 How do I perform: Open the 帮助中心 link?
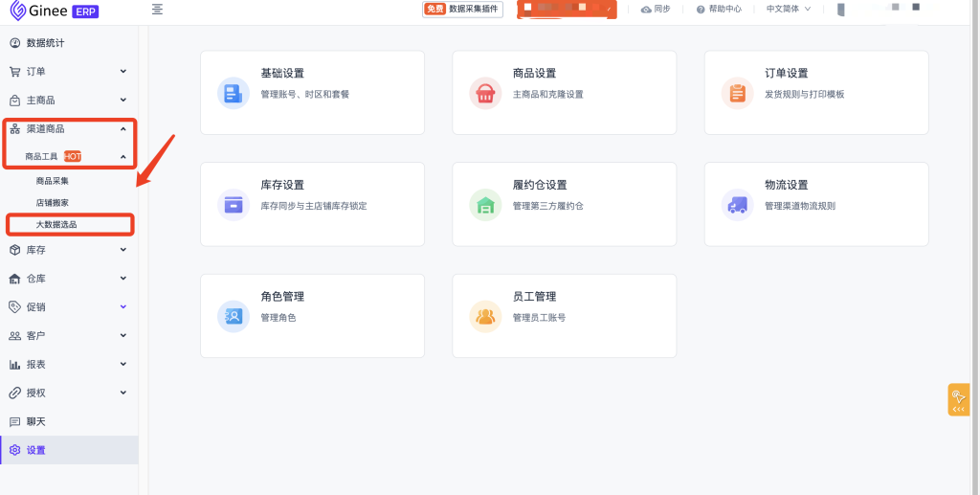tap(718, 10)
